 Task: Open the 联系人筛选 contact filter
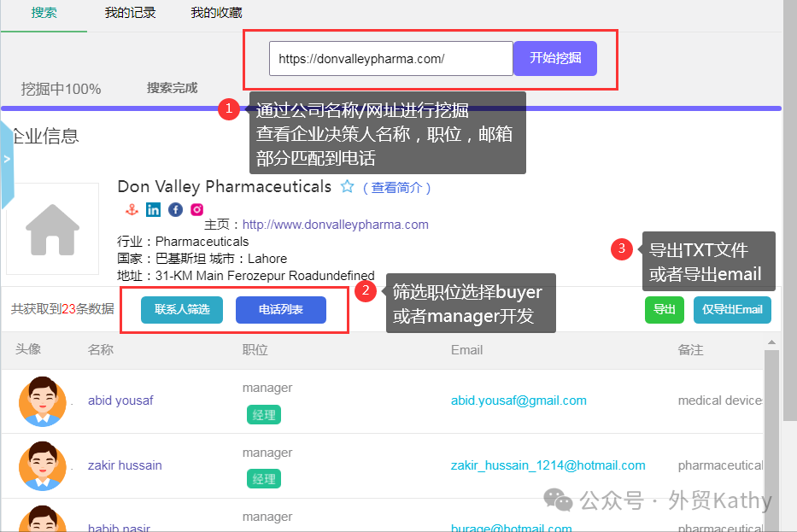181,310
